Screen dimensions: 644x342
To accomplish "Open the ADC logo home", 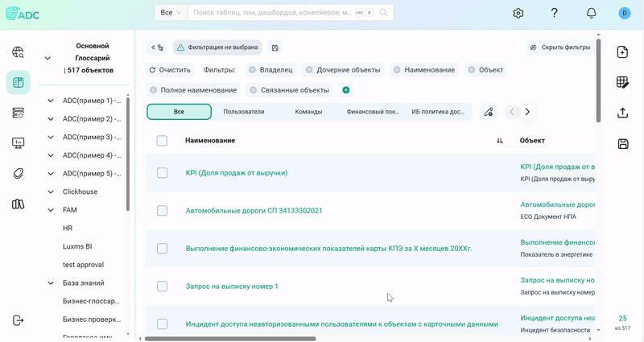I will point(23,14).
